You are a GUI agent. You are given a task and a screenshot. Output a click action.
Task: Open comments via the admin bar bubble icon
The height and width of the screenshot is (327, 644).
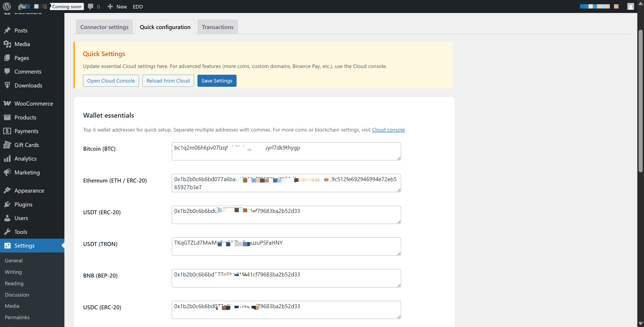coord(91,6)
